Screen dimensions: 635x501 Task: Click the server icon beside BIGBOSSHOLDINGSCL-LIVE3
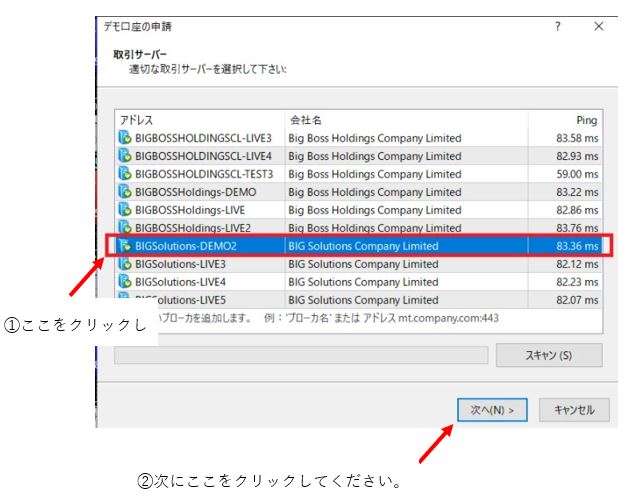tap(125, 138)
